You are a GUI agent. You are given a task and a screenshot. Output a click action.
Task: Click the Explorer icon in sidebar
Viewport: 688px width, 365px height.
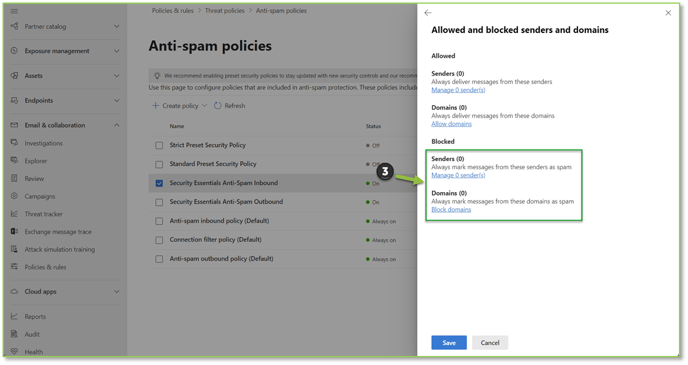tap(14, 161)
